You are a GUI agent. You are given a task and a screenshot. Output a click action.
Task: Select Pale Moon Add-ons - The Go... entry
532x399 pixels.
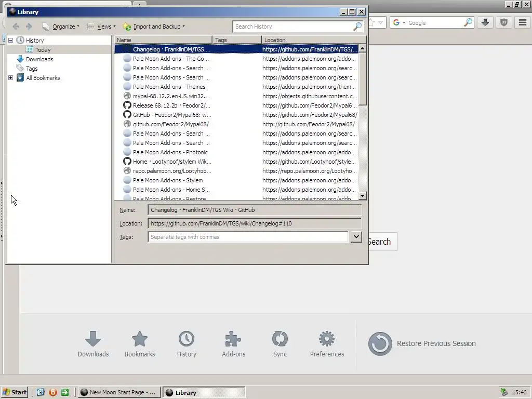coord(236,59)
